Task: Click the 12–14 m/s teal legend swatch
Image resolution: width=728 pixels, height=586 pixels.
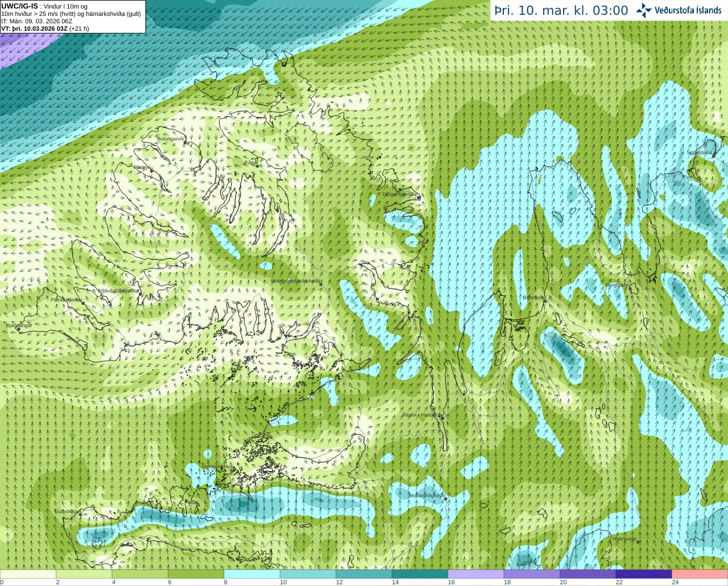Action: click(364, 574)
